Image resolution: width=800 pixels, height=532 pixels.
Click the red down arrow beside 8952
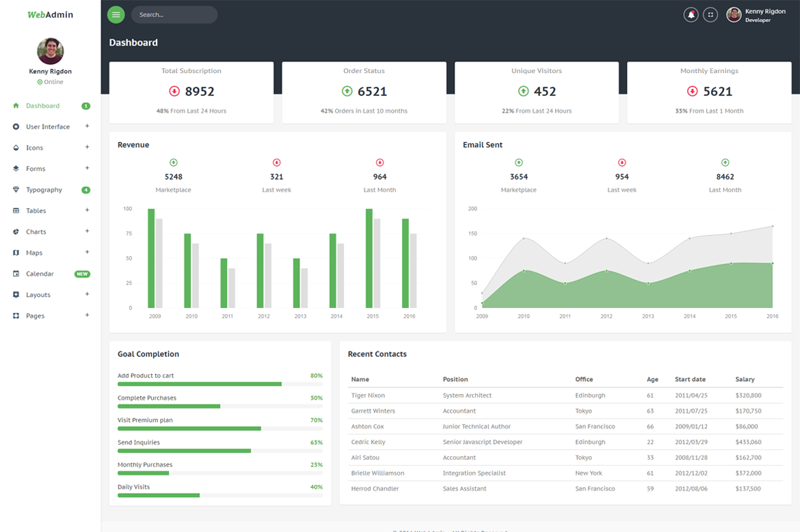coord(174,91)
